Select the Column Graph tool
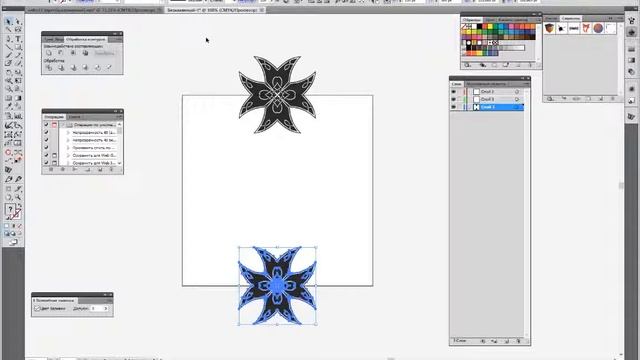 click(18, 116)
